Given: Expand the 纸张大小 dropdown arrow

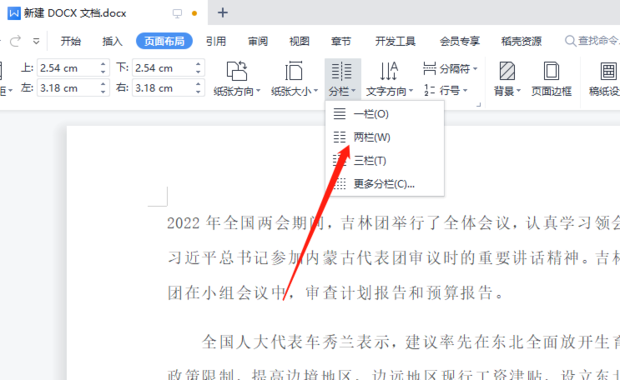Looking at the screenshot, I should pyautogui.click(x=316, y=91).
